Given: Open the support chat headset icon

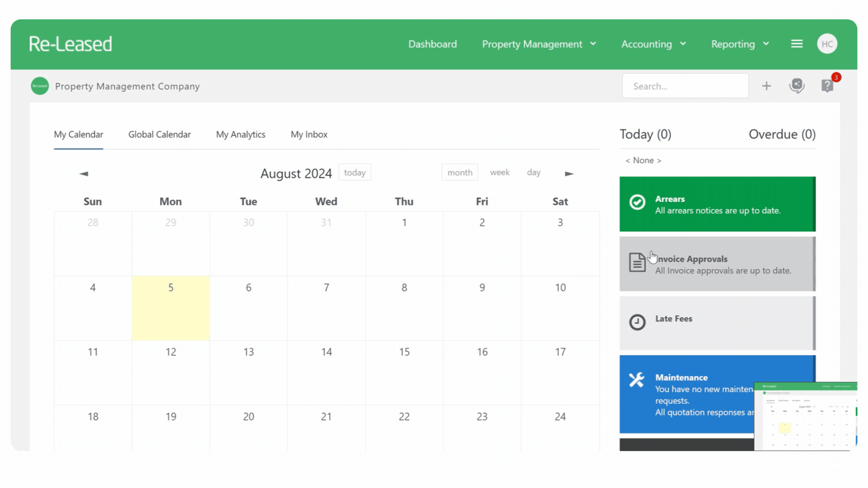Looking at the screenshot, I should 797,85.
